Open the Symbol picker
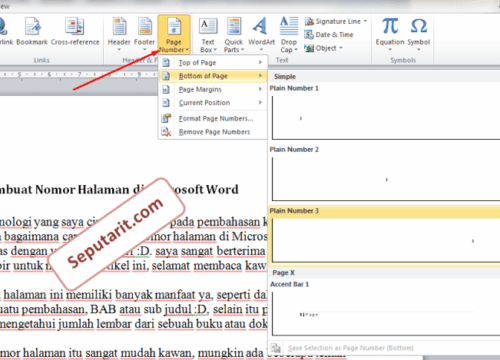Screen dimensions: 500x360 click(x=419, y=34)
